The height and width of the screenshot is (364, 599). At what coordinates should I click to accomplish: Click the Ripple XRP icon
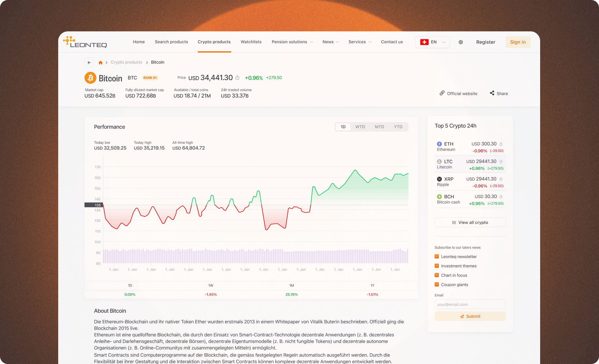pos(439,179)
